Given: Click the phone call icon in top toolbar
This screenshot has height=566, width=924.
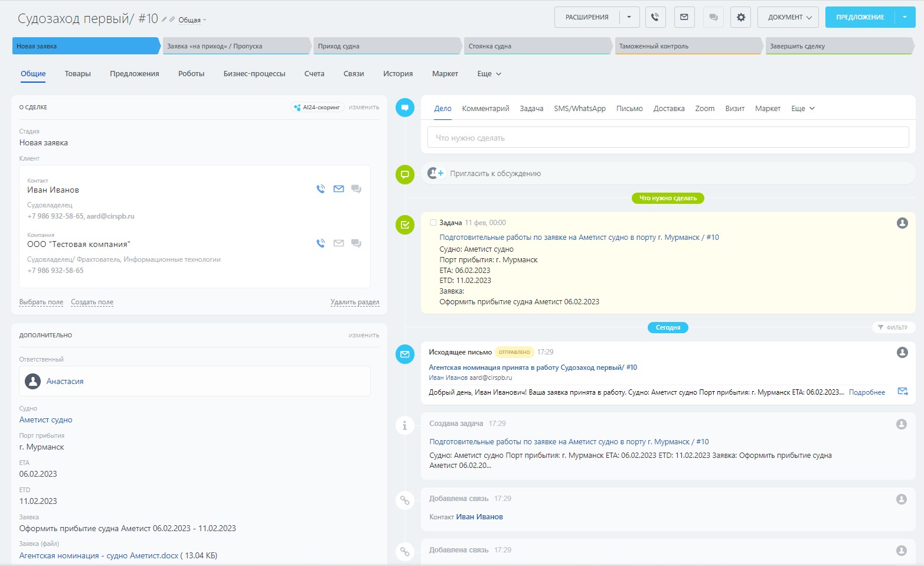Looking at the screenshot, I should click(x=655, y=17).
